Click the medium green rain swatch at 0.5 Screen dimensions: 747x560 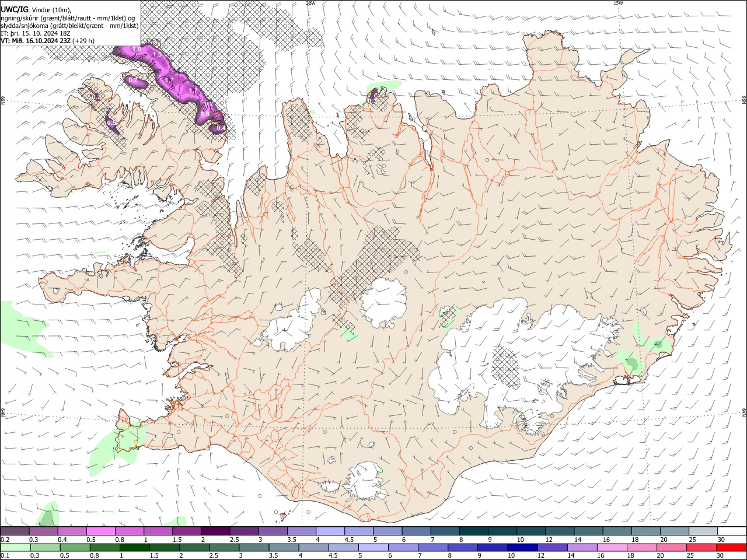[x=75, y=547]
